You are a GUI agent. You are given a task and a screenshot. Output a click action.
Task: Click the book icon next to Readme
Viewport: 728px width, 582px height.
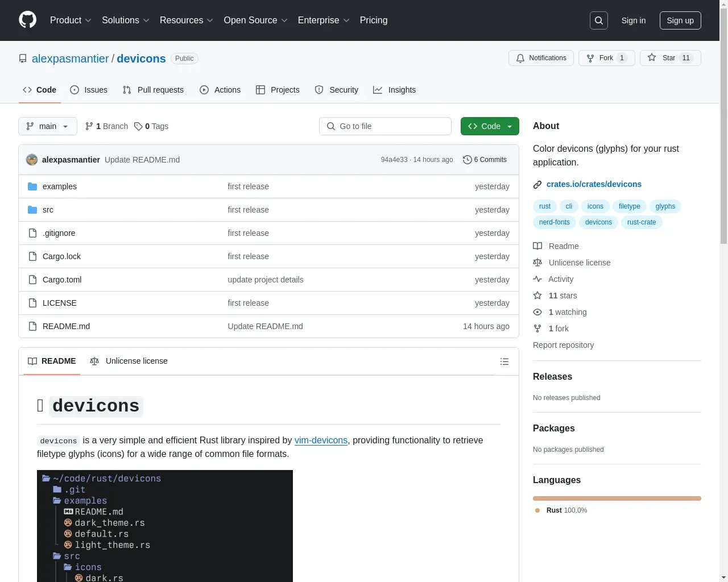coord(537,246)
